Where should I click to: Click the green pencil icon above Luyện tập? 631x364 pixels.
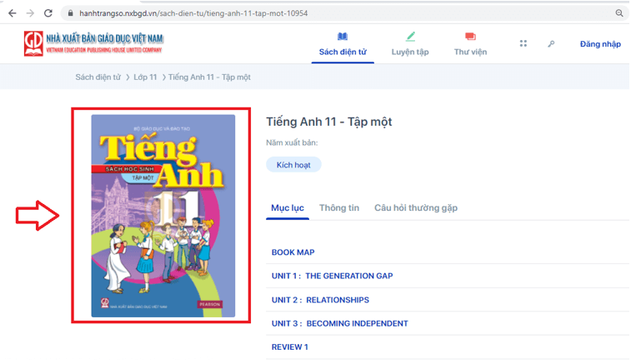click(410, 37)
